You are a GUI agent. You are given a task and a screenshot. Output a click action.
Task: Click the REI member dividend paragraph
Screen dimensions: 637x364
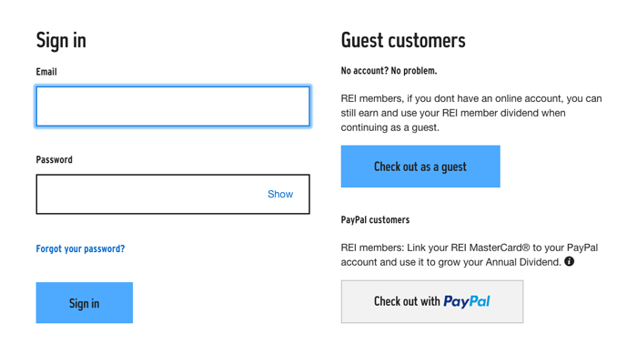[471, 113]
